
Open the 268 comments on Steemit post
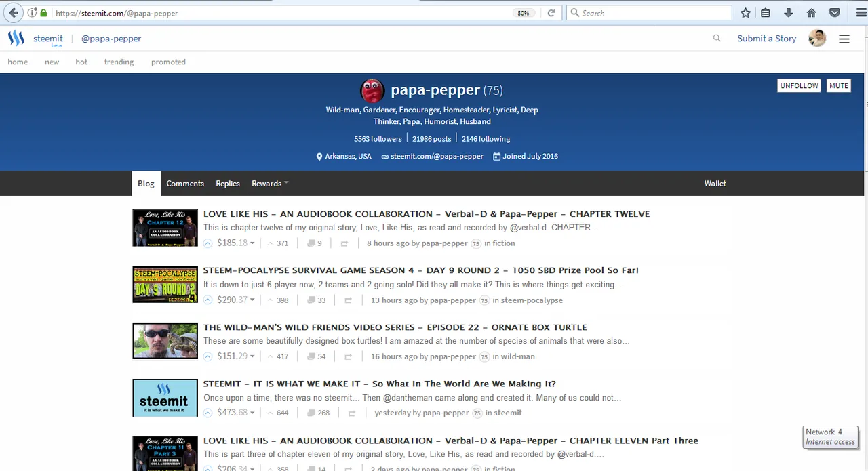319,413
